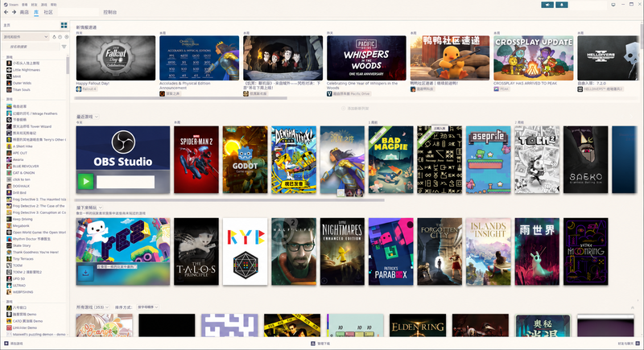This screenshot has width=644, height=350.
Task: Click the 主页 home button
Action: (x=7, y=26)
